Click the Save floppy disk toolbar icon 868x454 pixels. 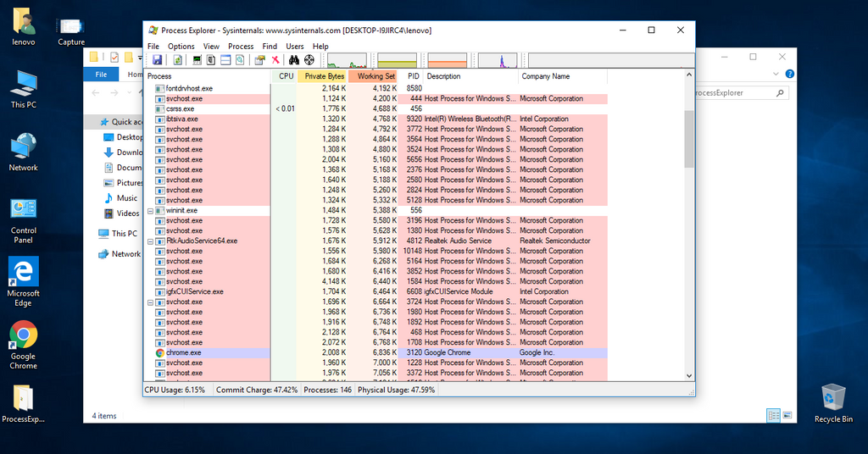point(157,60)
